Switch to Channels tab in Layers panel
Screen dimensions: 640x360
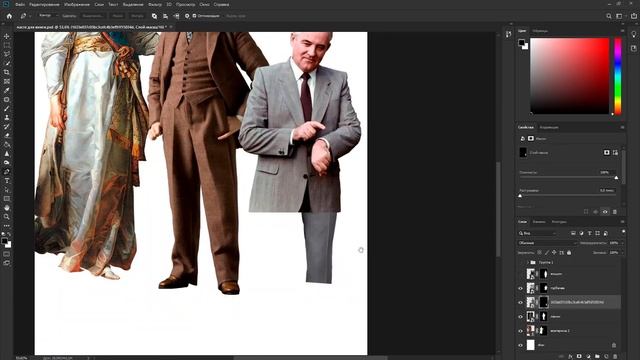539,222
